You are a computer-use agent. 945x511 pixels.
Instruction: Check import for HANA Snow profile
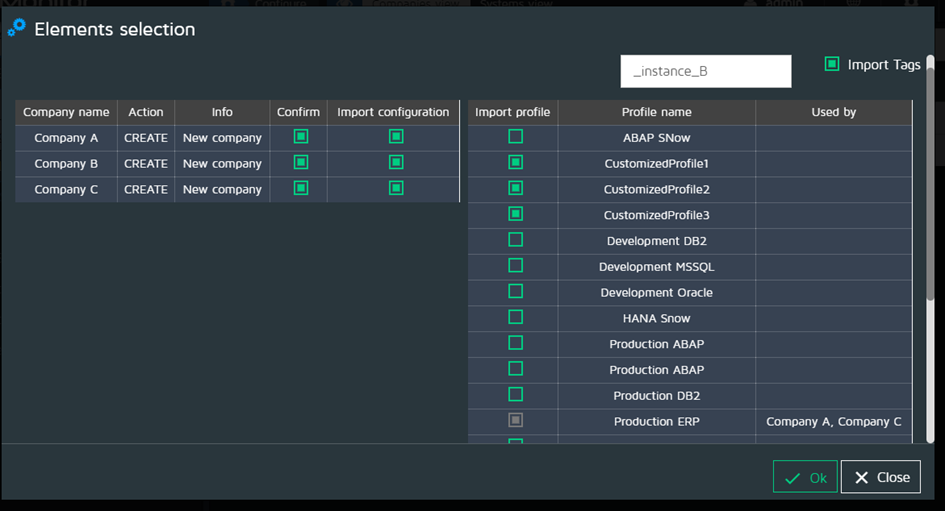tap(515, 317)
